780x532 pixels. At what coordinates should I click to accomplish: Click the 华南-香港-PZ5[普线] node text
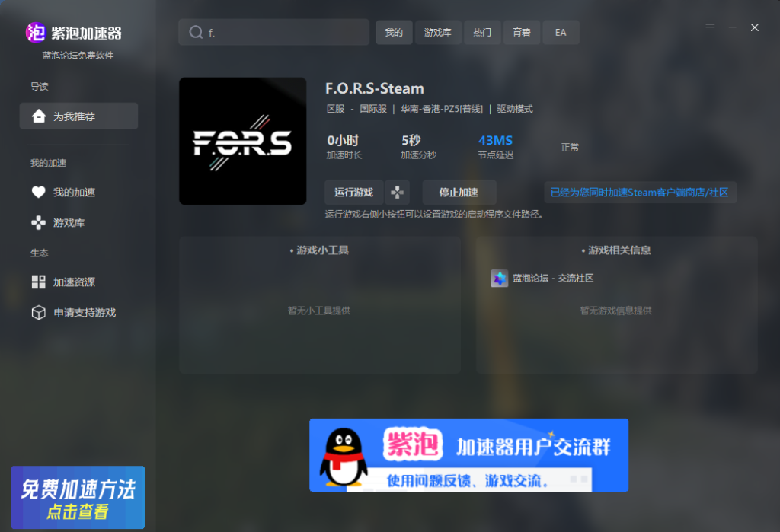442,109
